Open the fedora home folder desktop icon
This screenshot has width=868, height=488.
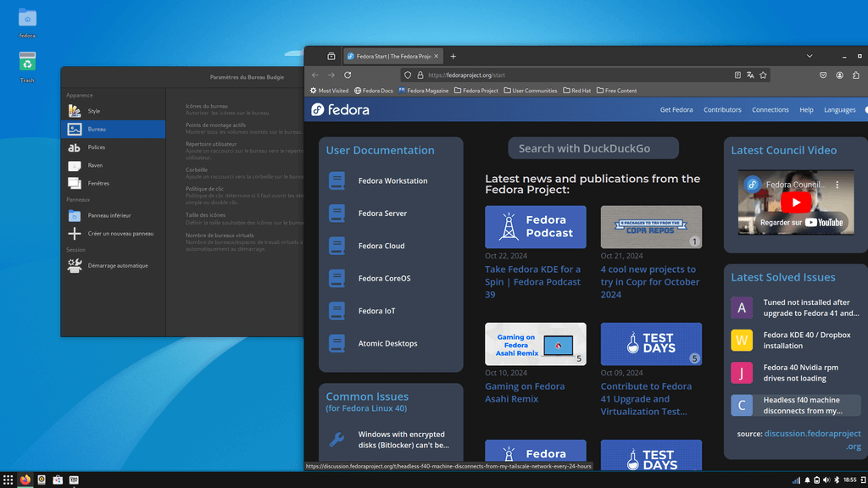(x=27, y=23)
